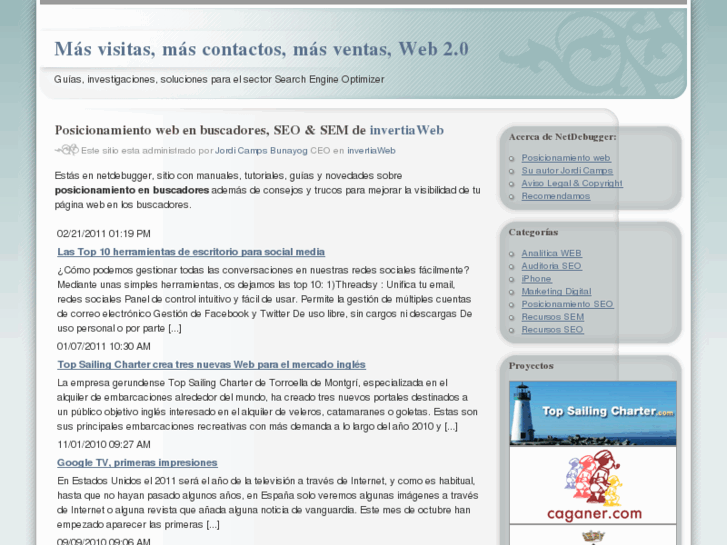Click the 'Proyectos' sidebar heading
Image resolution: width=727 pixels, height=545 pixels.
click(x=531, y=365)
